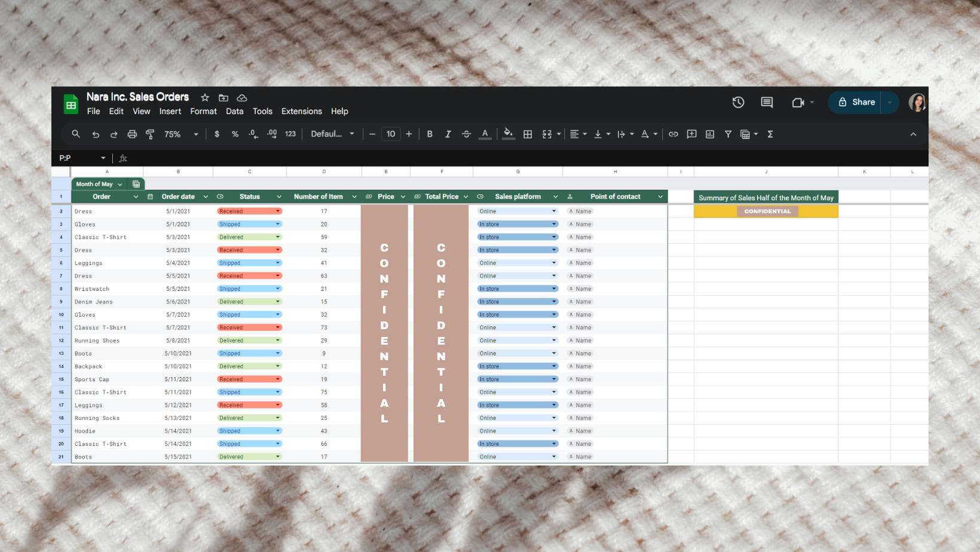Image resolution: width=980 pixels, height=552 pixels.
Task: Print the spreadsheet
Action: [x=132, y=134]
